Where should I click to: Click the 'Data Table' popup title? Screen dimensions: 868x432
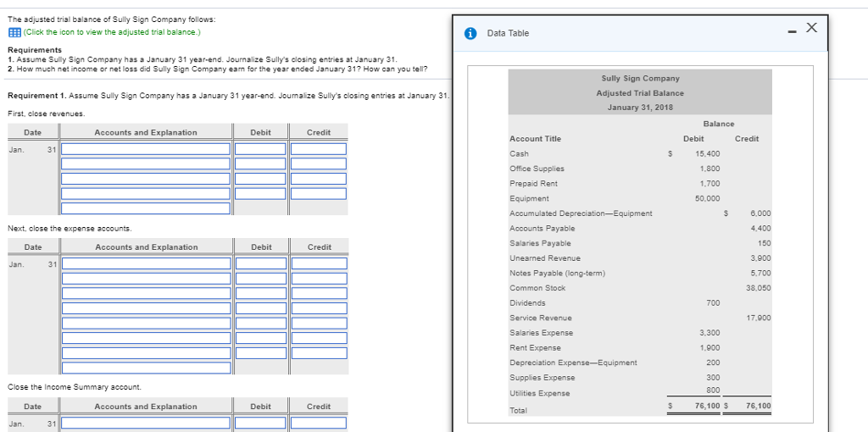(508, 33)
